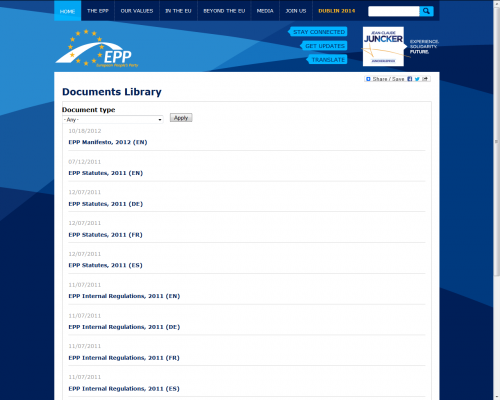Viewport: 500px width, 400px height.
Task: Open the Share / Save widget icon
Action: [x=368, y=79]
